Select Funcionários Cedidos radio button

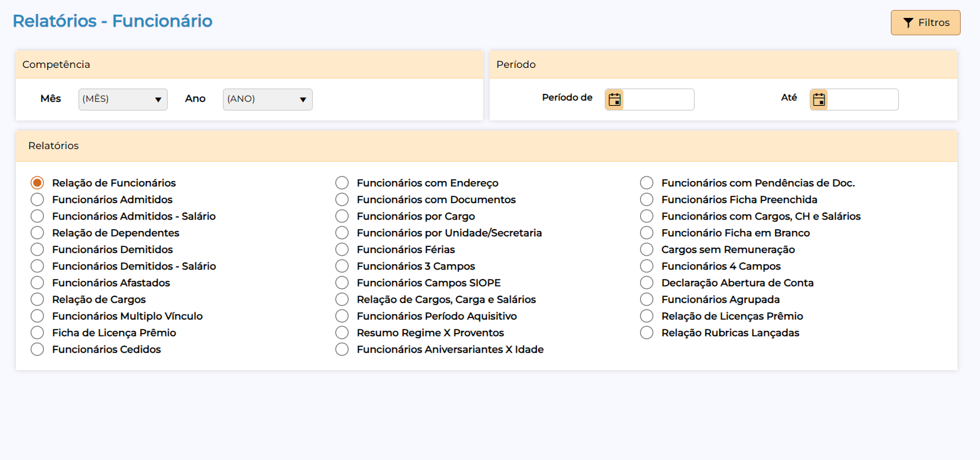pos(38,349)
